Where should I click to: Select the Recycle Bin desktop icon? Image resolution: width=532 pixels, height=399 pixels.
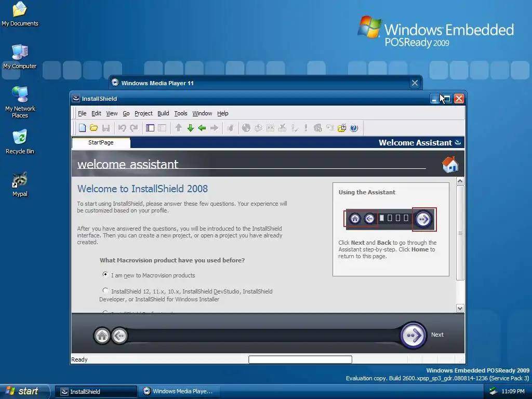coord(20,142)
